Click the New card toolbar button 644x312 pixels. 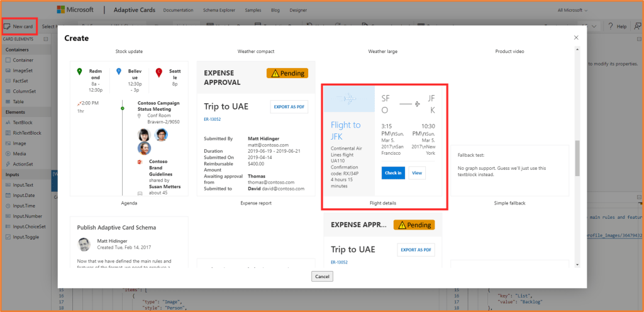(x=19, y=26)
